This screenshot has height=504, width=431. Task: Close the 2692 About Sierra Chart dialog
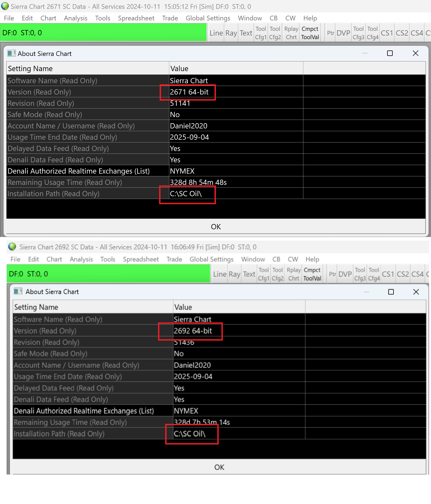[416, 292]
